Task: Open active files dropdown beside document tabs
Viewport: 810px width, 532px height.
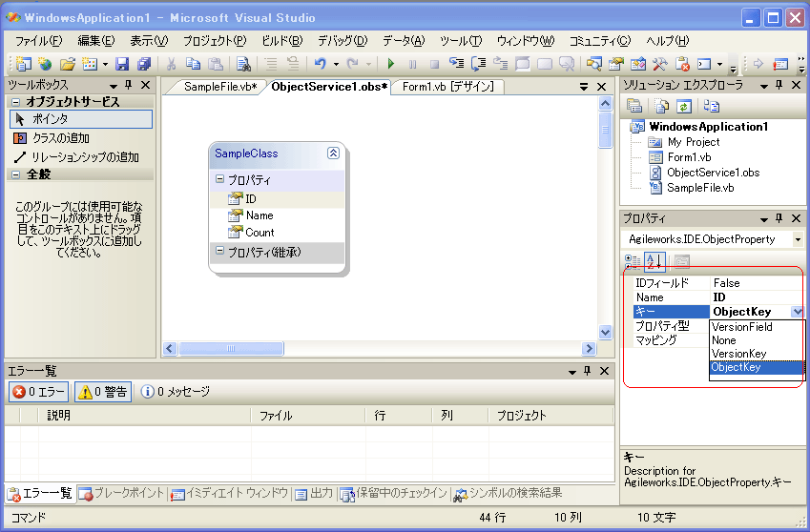Action: 584,87
